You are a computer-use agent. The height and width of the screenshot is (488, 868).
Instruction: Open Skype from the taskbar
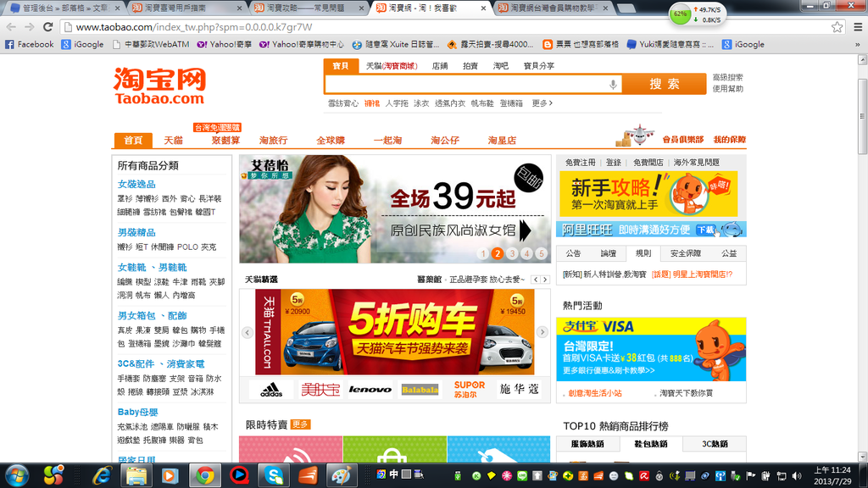point(274,476)
